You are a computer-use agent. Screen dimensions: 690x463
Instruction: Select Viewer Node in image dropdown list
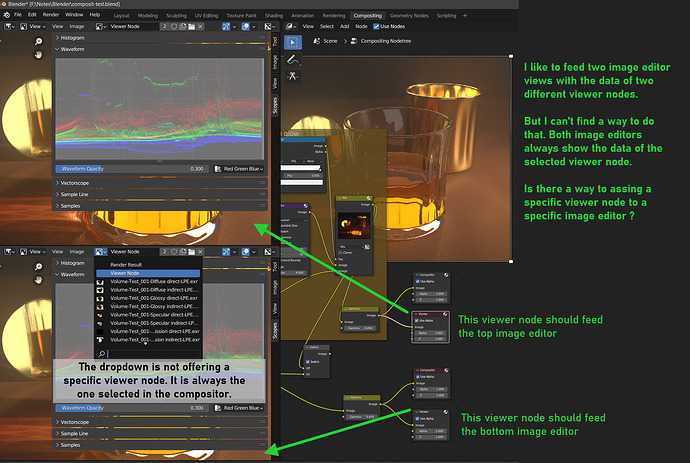pos(148,273)
